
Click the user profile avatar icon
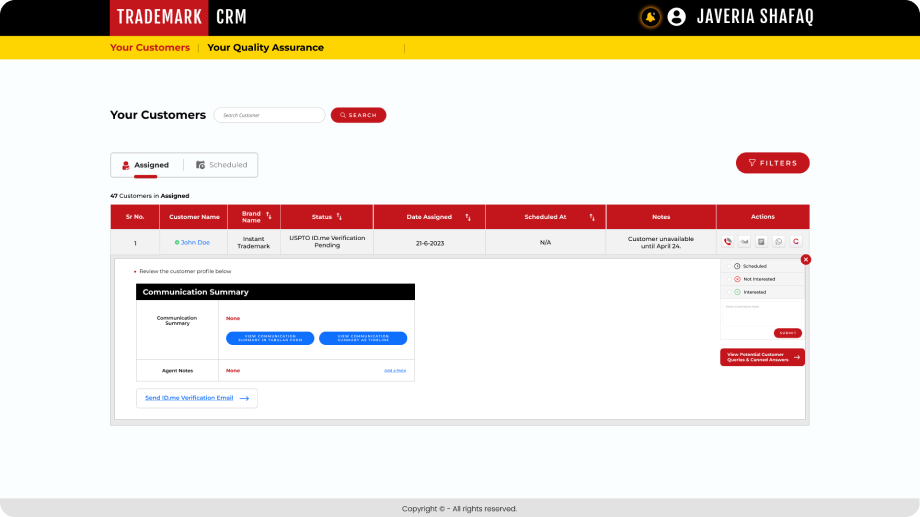677,17
